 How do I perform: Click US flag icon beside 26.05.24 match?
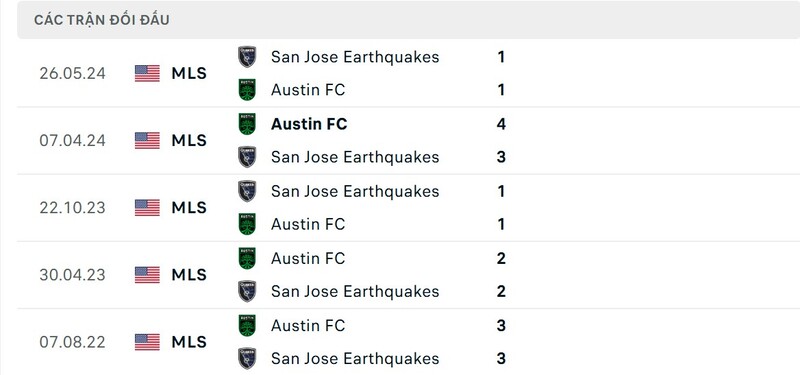coord(147,73)
